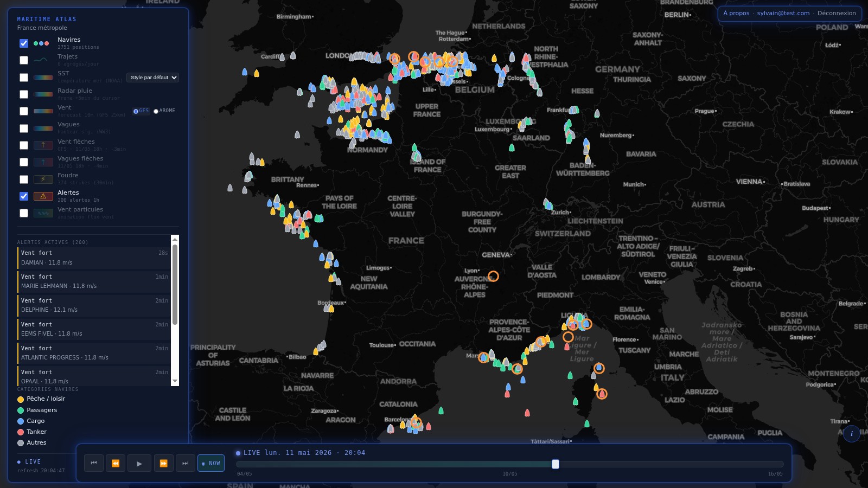Click the Vagues flèches arrow icon

pos(43,162)
